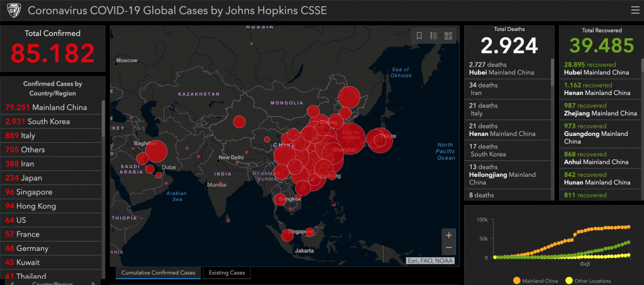Select South Korea in the country list

coord(38,121)
